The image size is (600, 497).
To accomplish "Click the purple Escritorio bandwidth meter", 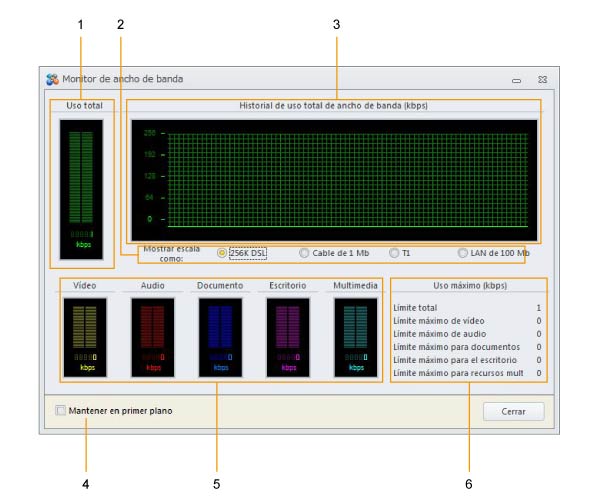I will click(288, 337).
